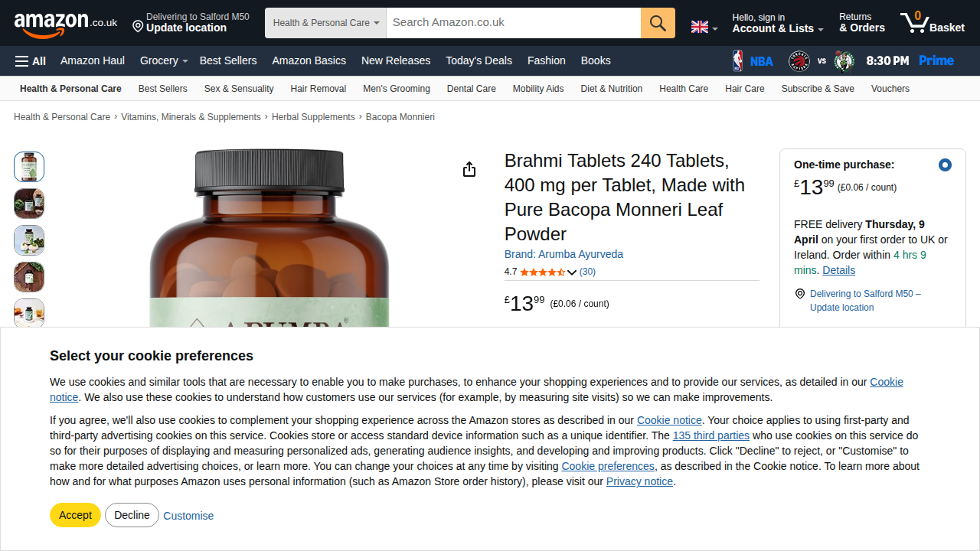Decline cookies with the Decline button
Image resolution: width=980 pixels, height=551 pixels.
132,515
